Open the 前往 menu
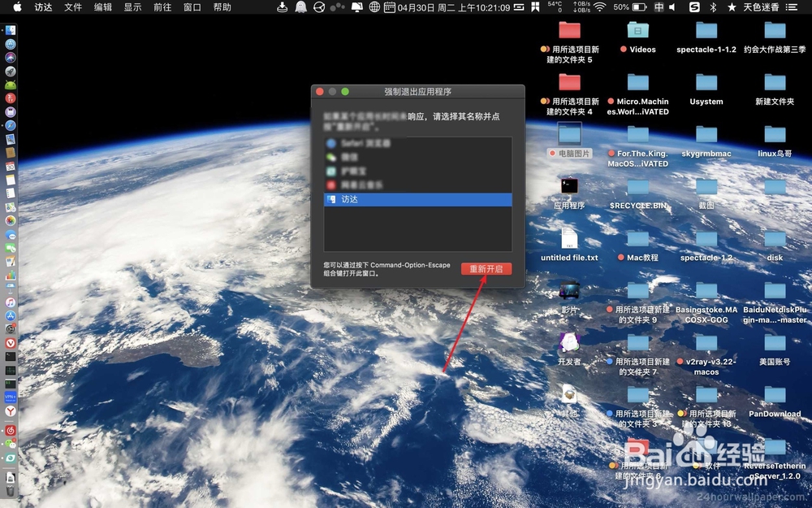The width and height of the screenshot is (812, 508). pos(162,7)
